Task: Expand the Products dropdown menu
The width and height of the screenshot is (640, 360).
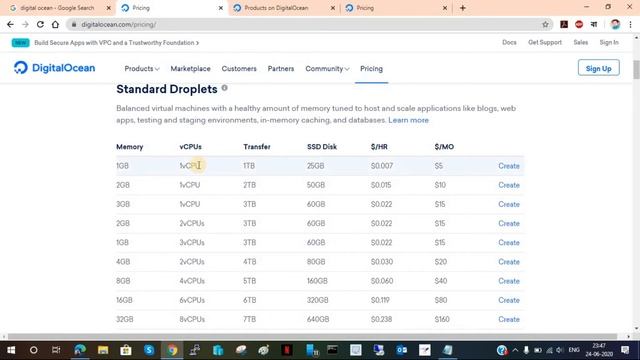Action: click(142, 69)
